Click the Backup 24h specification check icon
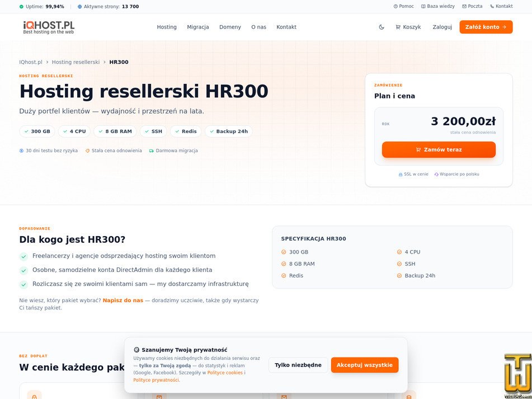Image resolution: width=532 pixels, height=399 pixels. click(399, 276)
